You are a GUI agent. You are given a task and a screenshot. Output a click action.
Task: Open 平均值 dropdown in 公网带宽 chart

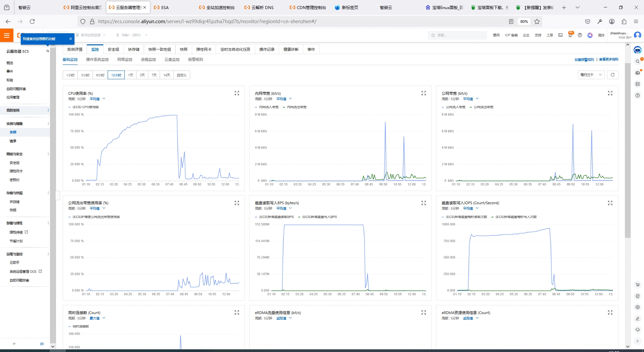pyautogui.click(x=471, y=99)
